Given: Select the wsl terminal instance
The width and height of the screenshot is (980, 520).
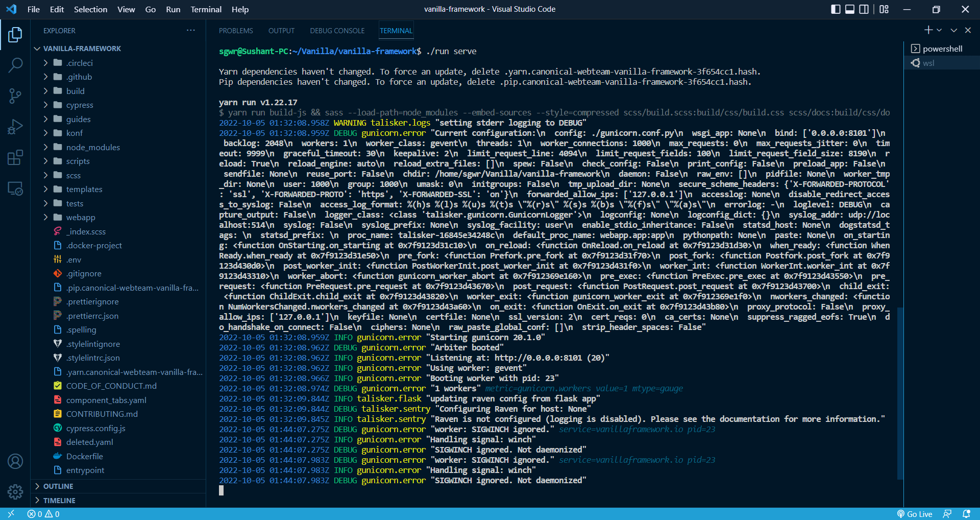Looking at the screenshot, I should pyautogui.click(x=942, y=63).
